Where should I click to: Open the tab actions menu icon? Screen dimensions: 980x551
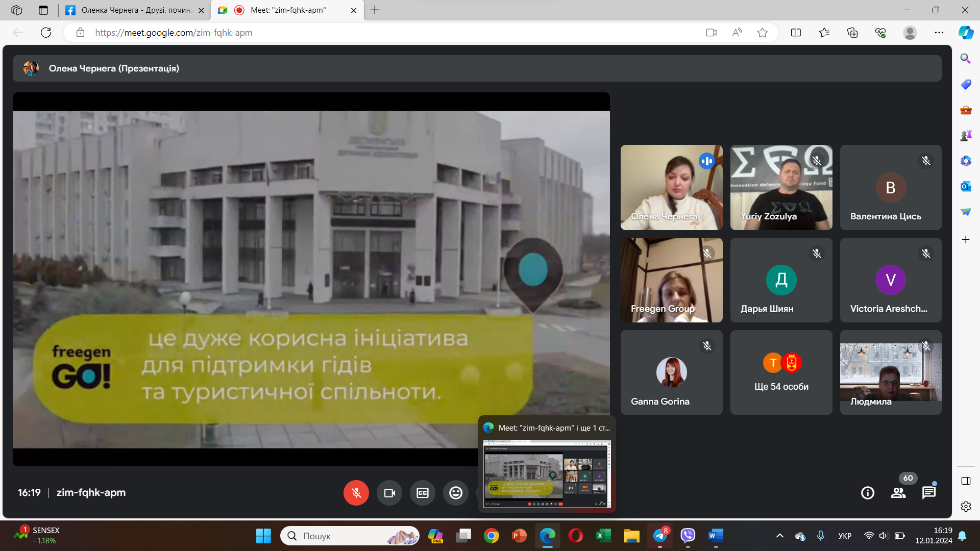pyautogui.click(x=43, y=10)
